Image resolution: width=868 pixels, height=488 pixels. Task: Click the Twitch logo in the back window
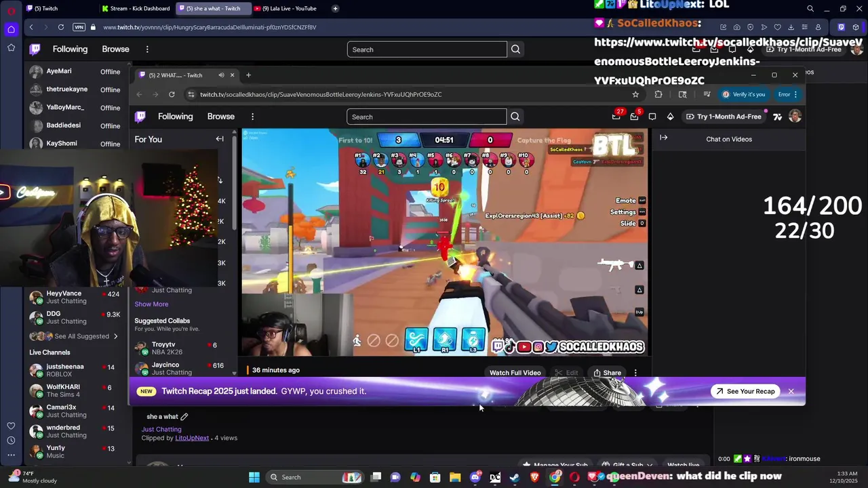pos(35,49)
